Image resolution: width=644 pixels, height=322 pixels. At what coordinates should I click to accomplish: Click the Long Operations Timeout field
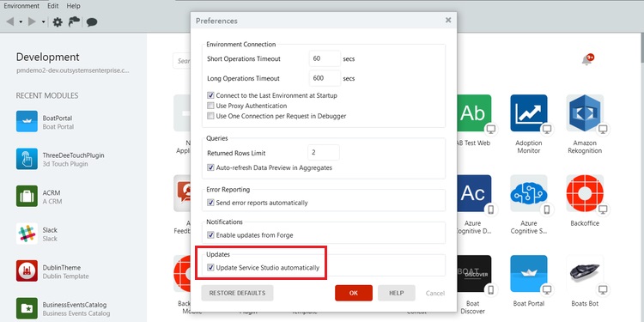coord(325,78)
